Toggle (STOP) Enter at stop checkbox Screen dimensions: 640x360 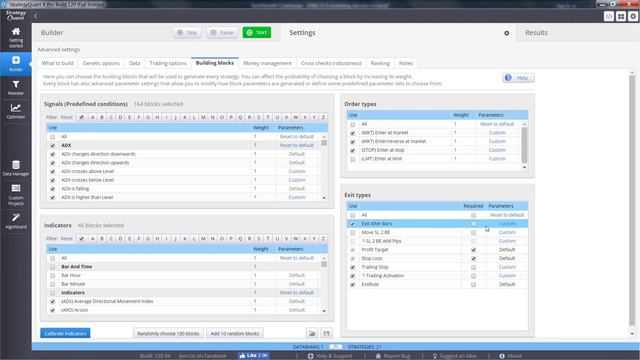[x=353, y=151]
